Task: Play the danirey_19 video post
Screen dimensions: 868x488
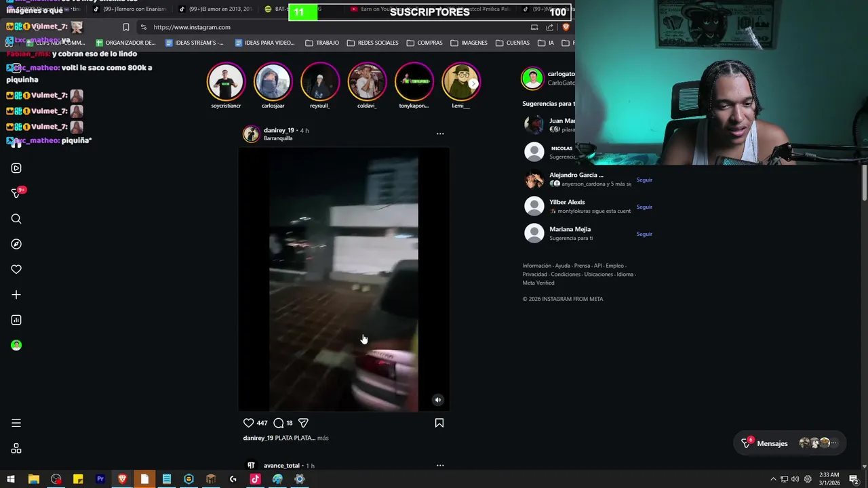Action: click(x=344, y=280)
